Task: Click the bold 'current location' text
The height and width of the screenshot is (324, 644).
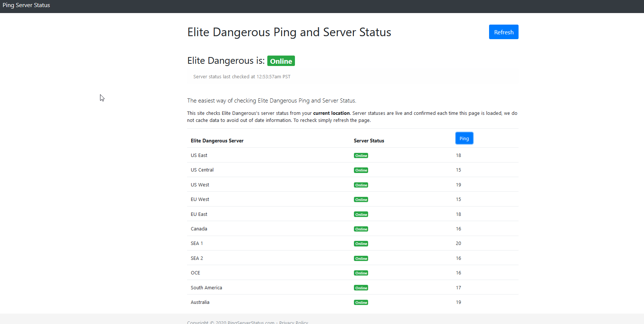Action: [x=332, y=113]
